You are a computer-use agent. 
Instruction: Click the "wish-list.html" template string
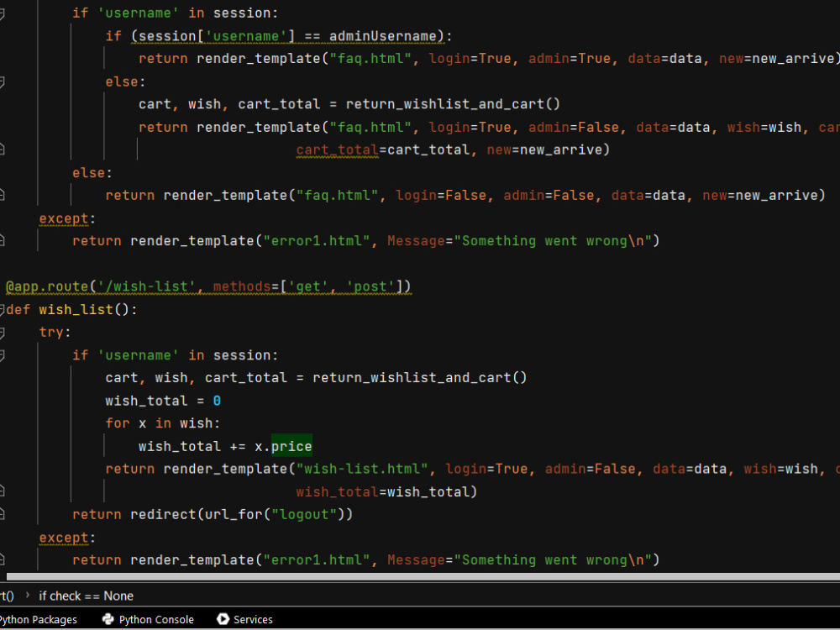point(362,469)
